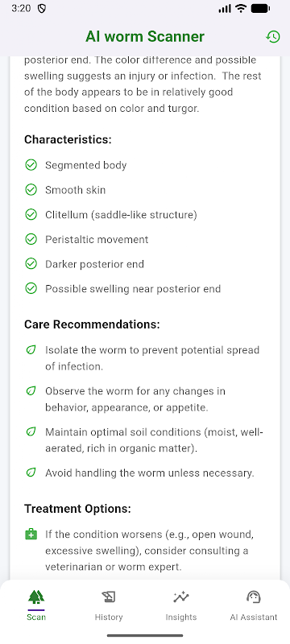The width and height of the screenshot is (290, 644).
Task: Tap check mark next to Darker posterior end
Action: (31, 264)
